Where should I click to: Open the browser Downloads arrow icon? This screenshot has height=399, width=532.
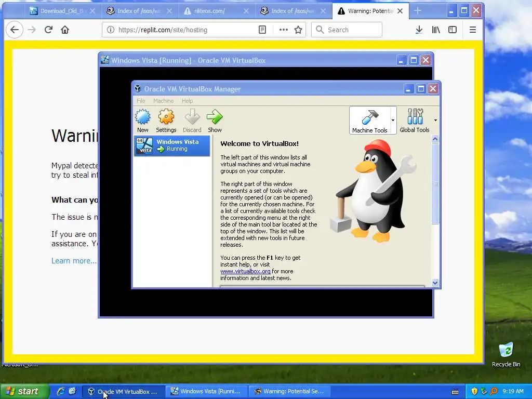pyautogui.click(x=419, y=30)
